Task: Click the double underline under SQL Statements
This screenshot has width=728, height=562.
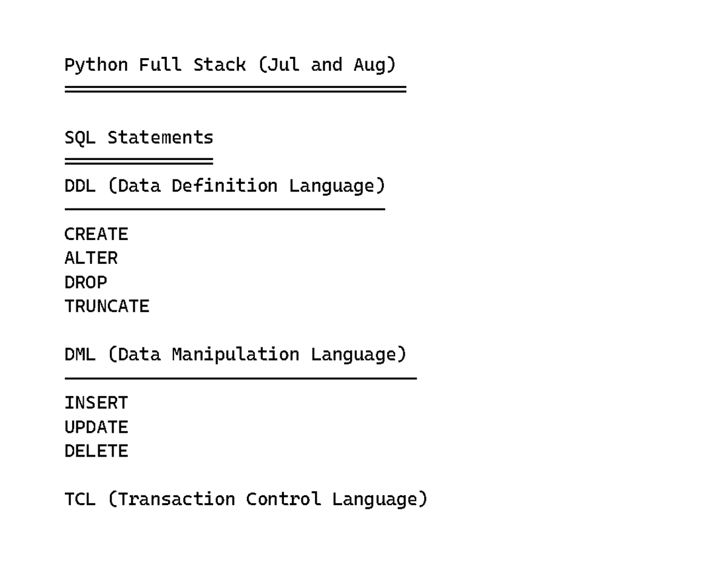Action: click(x=139, y=161)
